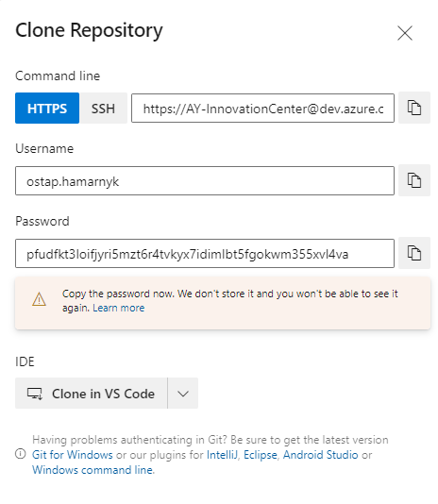The image size is (438, 504).
Task: Close the Clone Repository dialog
Action: pos(405,33)
